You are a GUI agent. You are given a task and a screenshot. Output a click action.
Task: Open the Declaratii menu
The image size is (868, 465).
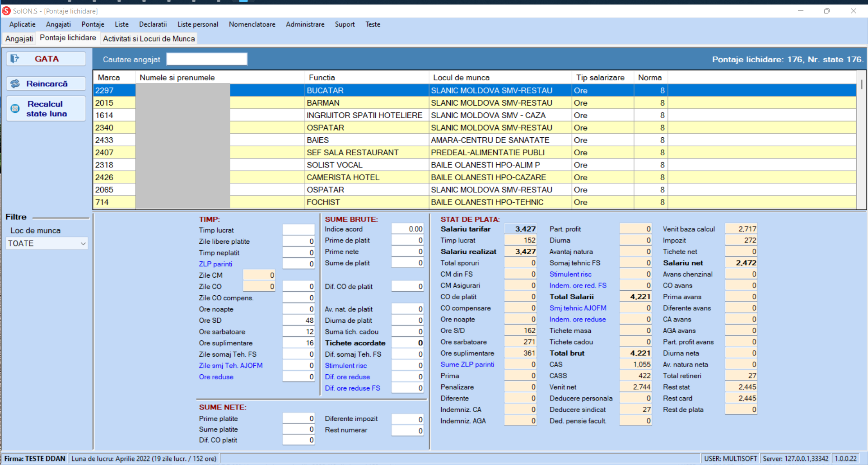coord(153,24)
